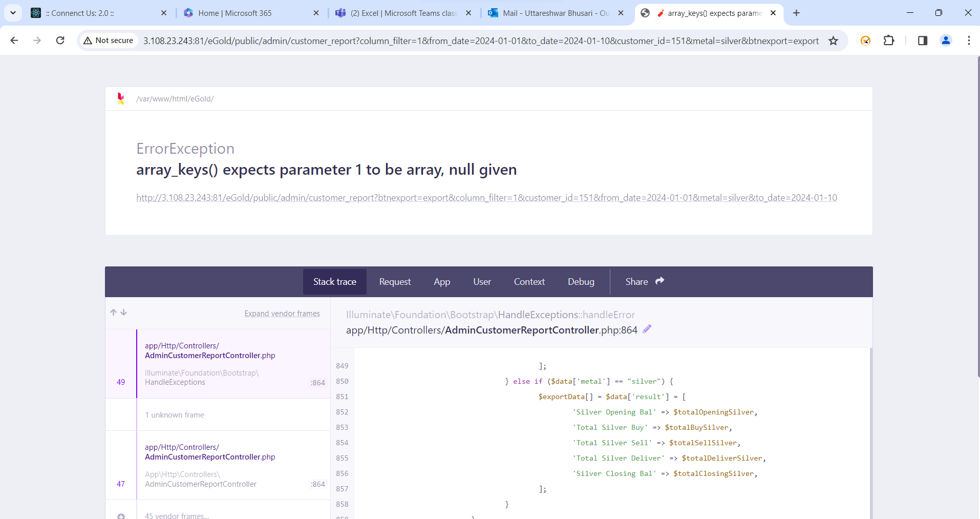Close the Home | Microsoft 365 tab
Viewport: 980px width, 519px height.
pyautogui.click(x=316, y=13)
